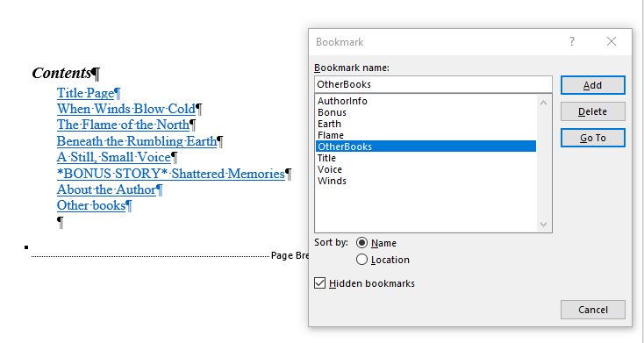Screen dimensions: 644x343
Task: Click bookmark list scroll down arrow
Action: pos(543,225)
